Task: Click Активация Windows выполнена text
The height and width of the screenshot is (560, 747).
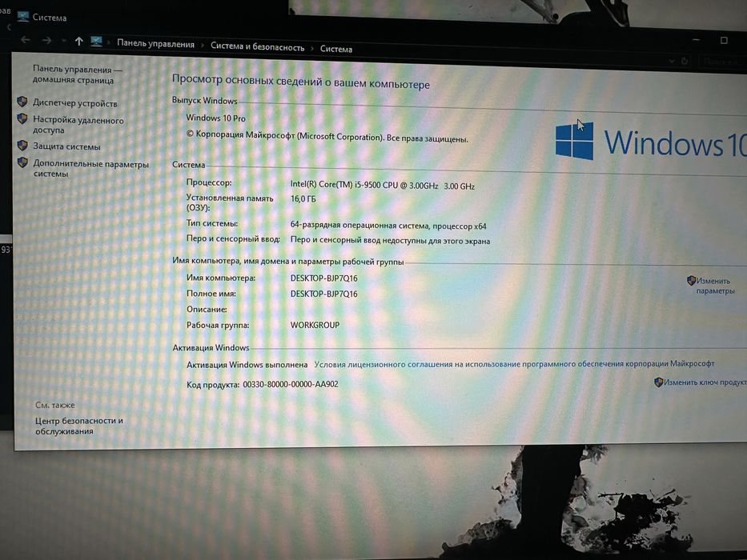Action: tap(247, 365)
